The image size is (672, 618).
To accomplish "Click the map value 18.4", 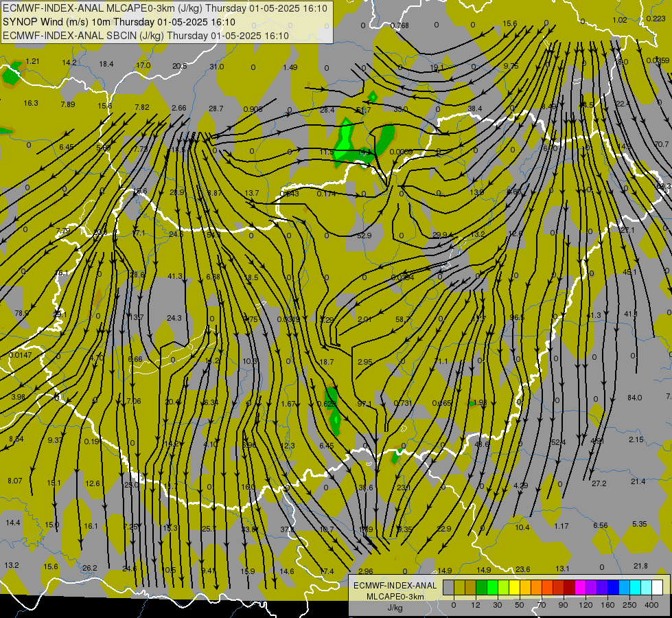I will tap(106, 64).
